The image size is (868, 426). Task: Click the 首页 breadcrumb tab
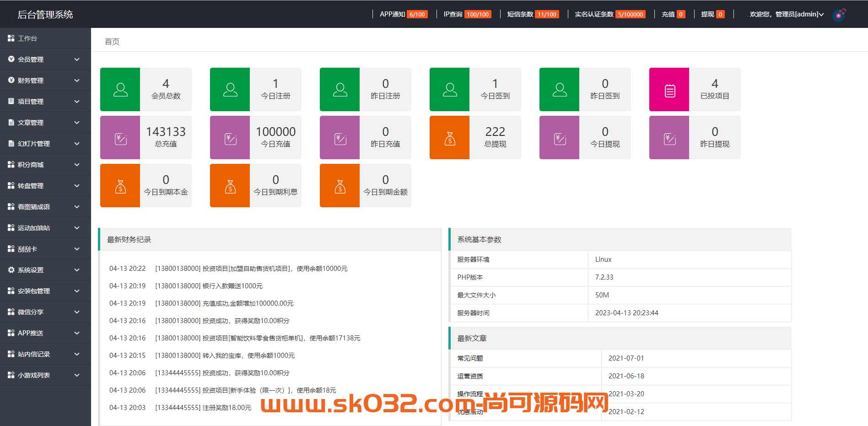112,42
